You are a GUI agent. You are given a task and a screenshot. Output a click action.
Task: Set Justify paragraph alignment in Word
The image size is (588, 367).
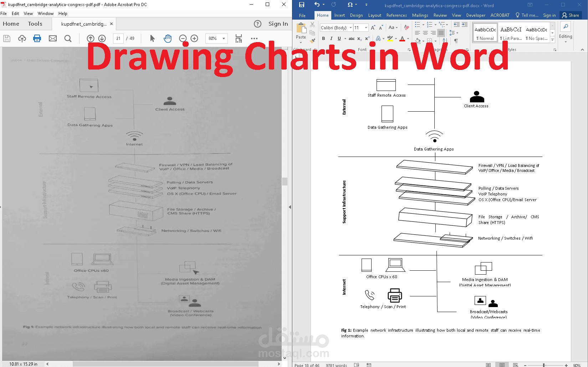441,33
